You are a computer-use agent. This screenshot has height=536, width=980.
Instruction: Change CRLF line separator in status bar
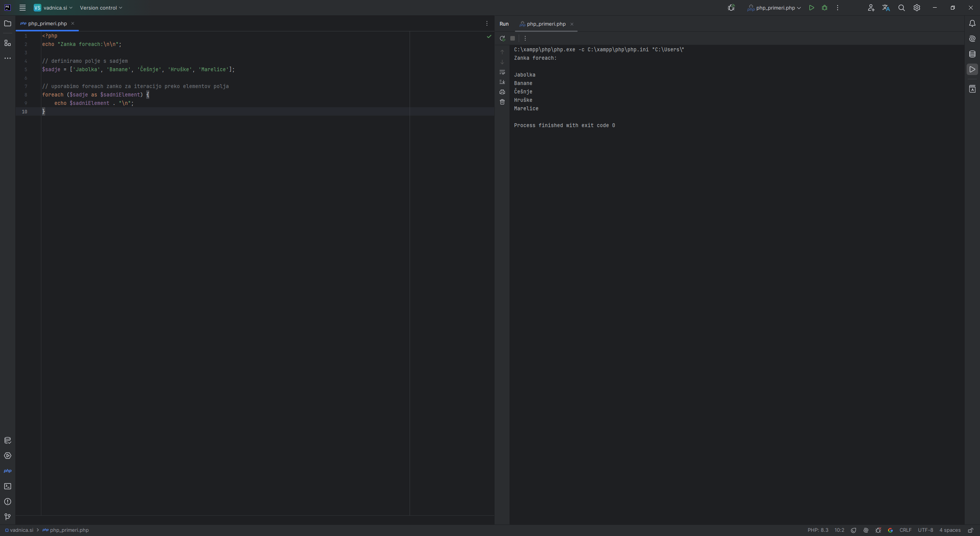click(905, 530)
